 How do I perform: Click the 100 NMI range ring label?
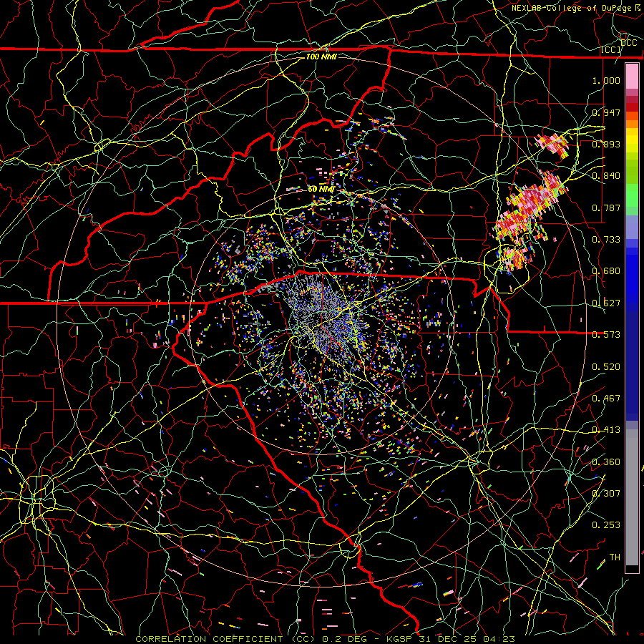point(321,57)
